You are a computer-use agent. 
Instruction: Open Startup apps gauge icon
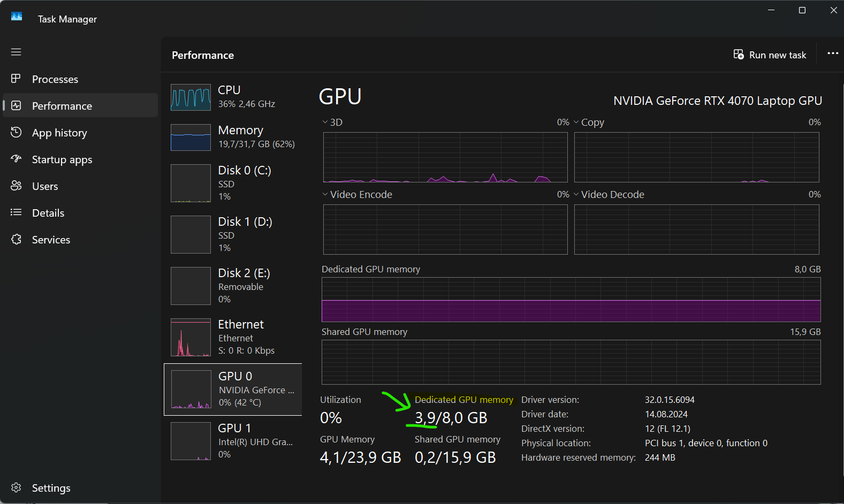coord(16,159)
